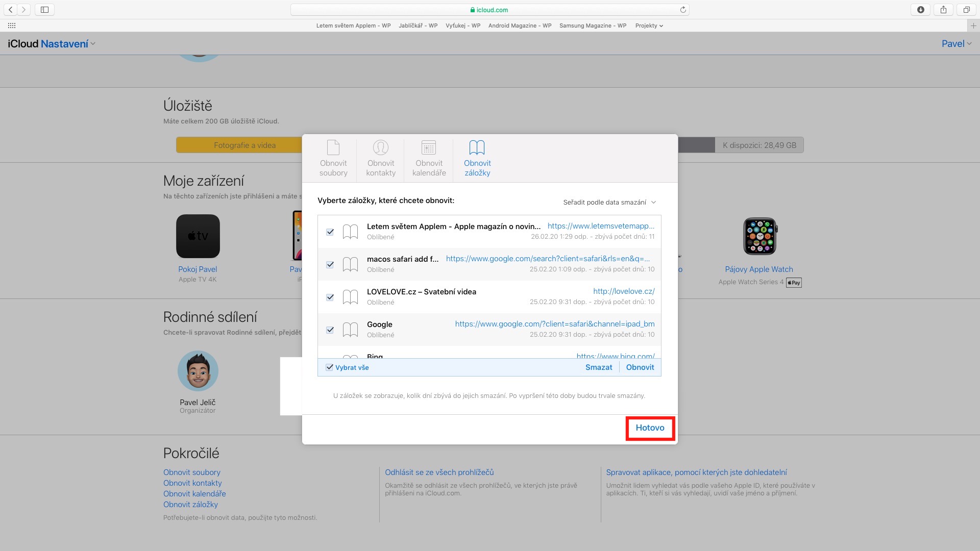Open the Obnovit kontakty contacts icon
Viewport: 980px width, 551px height.
pos(381,148)
